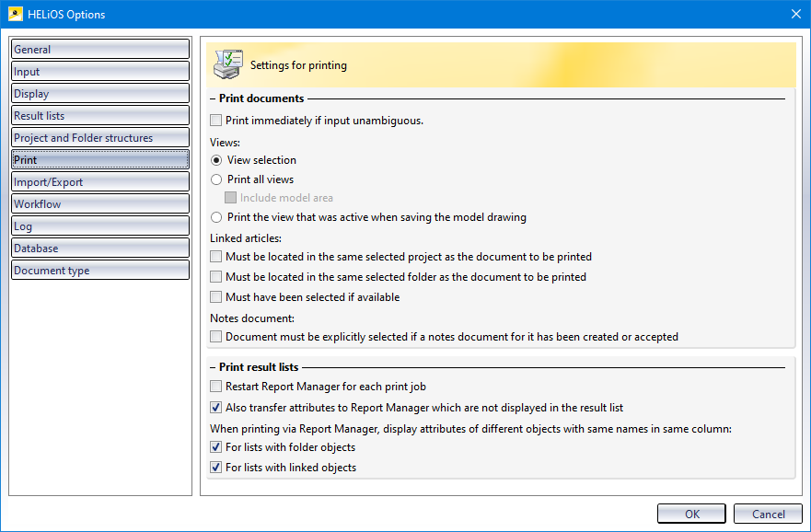Image resolution: width=811 pixels, height=532 pixels.
Task: Click the printer settings header icon
Action: (228, 64)
